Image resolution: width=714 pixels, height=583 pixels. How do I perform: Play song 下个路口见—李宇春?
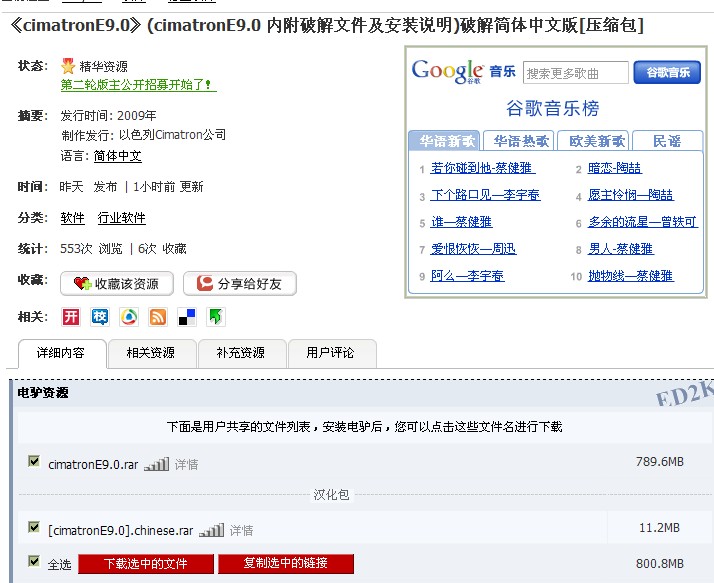(x=485, y=195)
